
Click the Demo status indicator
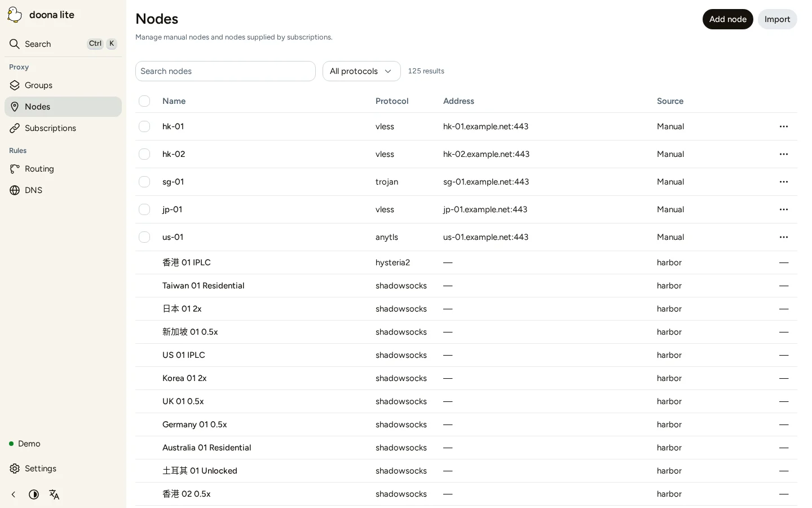point(25,444)
